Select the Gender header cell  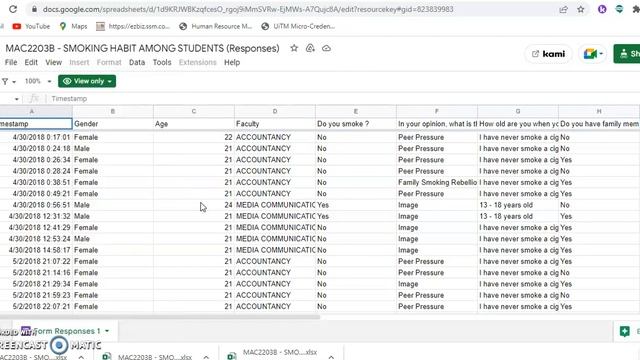point(113,124)
